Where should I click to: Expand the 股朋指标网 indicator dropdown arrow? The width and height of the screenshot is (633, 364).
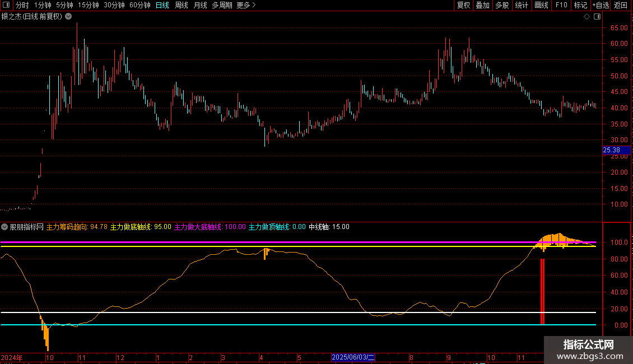(5, 227)
